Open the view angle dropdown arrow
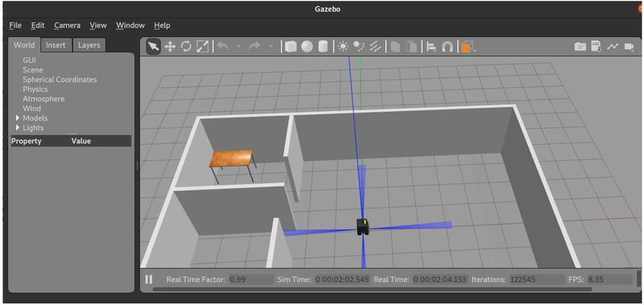 coord(475,50)
